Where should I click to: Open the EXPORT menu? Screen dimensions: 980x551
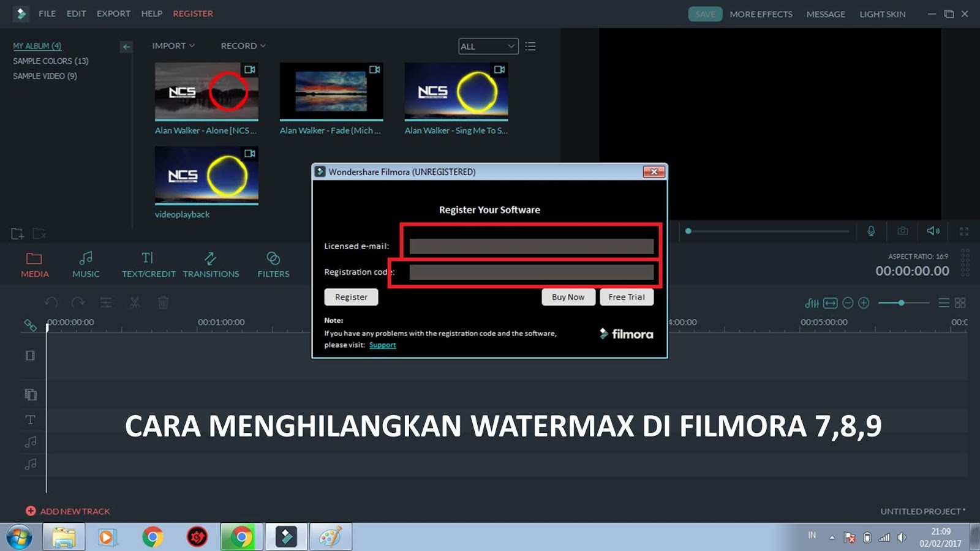113,13
